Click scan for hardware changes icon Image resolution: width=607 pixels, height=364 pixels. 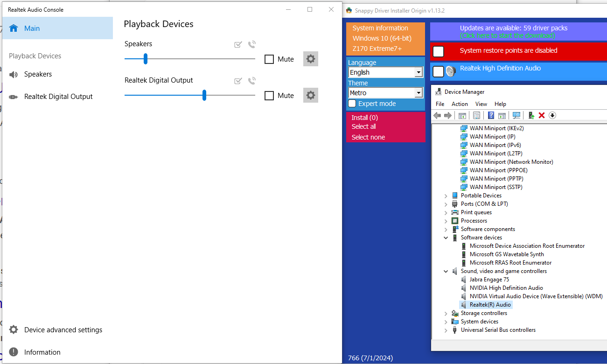point(516,115)
